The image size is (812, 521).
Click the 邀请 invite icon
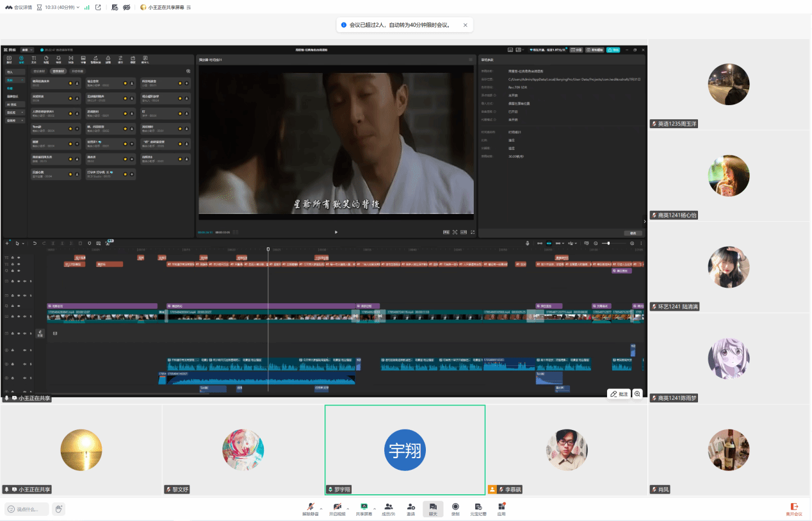[x=410, y=509]
